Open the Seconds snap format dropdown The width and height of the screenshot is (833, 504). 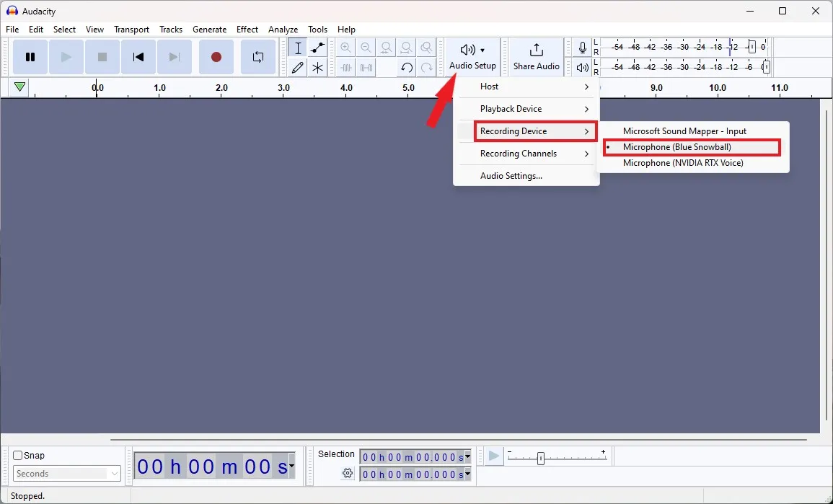coord(114,473)
